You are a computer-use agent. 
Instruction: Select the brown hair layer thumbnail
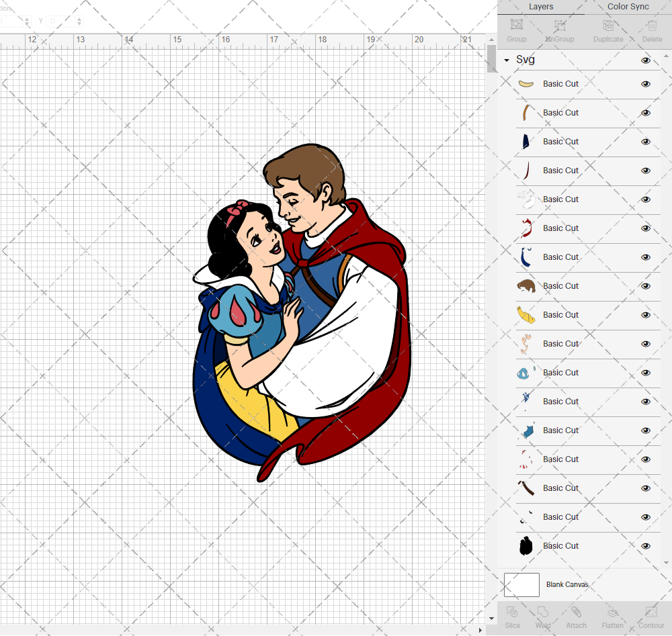pyautogui.click(x=526, y=286)
